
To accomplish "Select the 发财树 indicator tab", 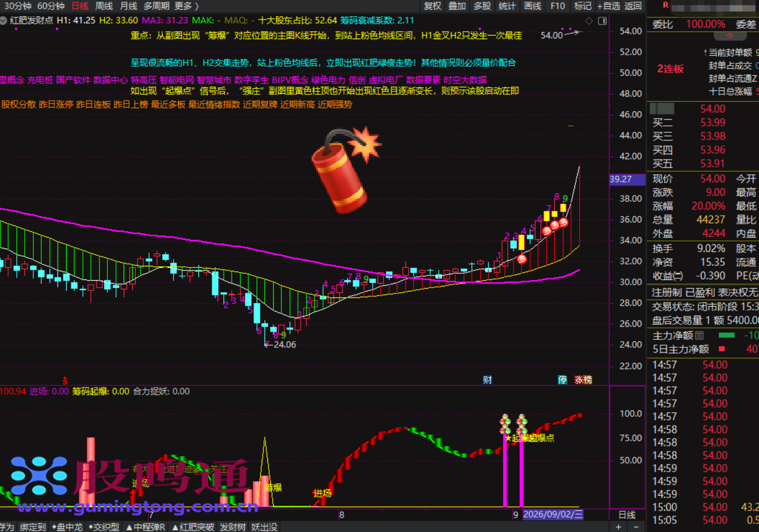I will click(233, 527).
